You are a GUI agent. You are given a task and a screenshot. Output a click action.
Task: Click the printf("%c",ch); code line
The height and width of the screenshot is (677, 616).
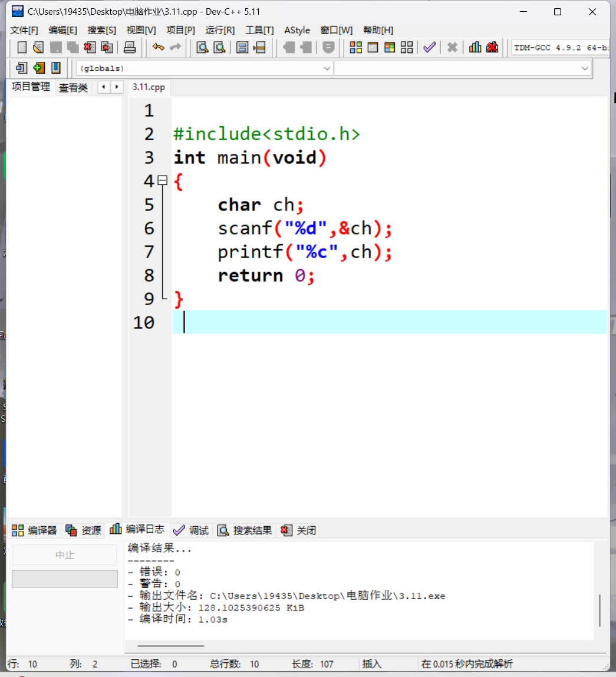[305, 252]
